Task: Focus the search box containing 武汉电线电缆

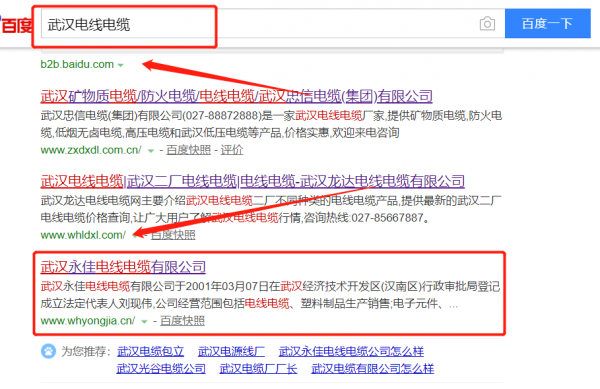Action: (x=260, y=24)
